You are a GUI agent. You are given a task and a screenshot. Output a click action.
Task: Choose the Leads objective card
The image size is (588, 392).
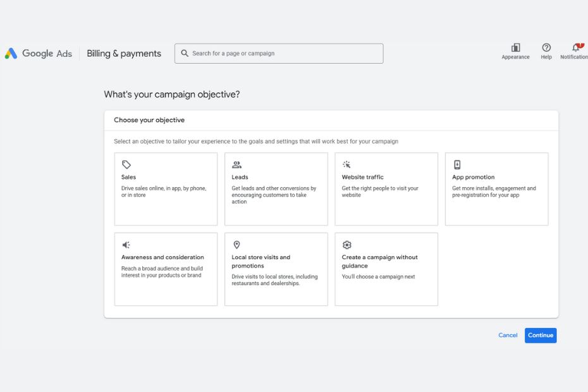276,189
